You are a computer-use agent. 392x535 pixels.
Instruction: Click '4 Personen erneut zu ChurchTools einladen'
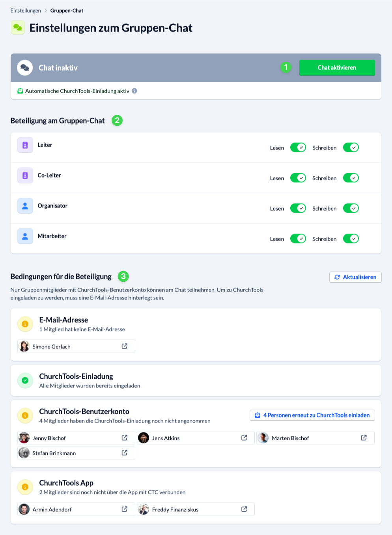pos(312,415)
